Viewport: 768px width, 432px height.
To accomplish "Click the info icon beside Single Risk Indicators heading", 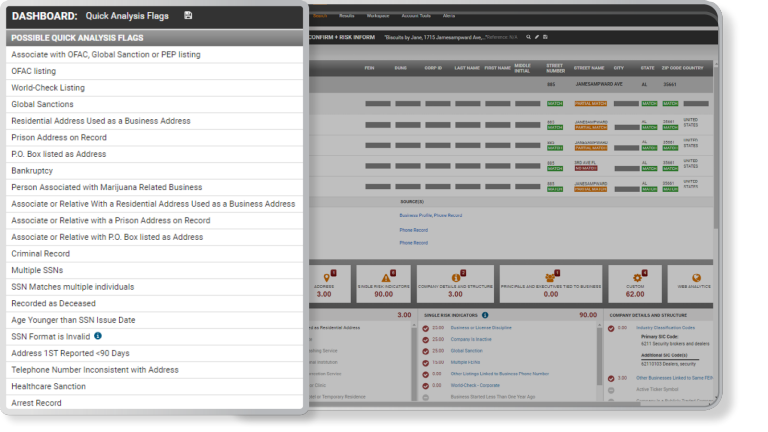I will tap(485, 315).
